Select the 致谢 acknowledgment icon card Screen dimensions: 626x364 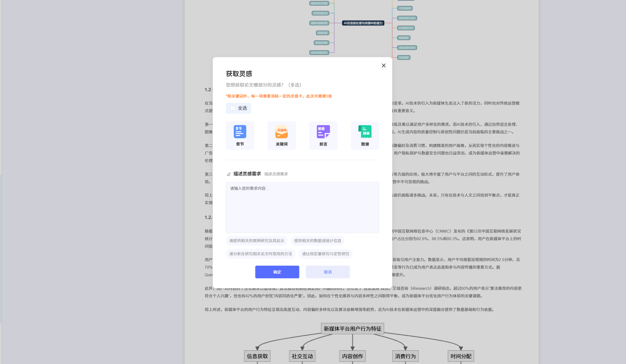(365, 136)
